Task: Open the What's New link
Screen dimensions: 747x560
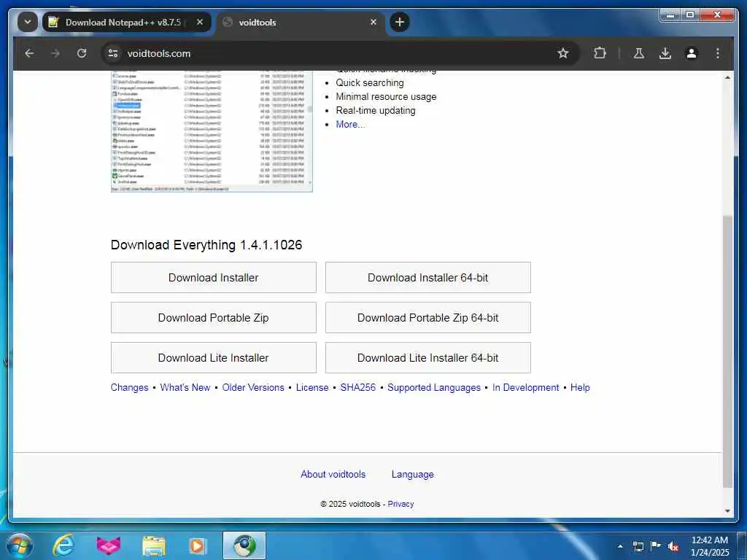Action: pyautogui.click(x=185, y=388)
